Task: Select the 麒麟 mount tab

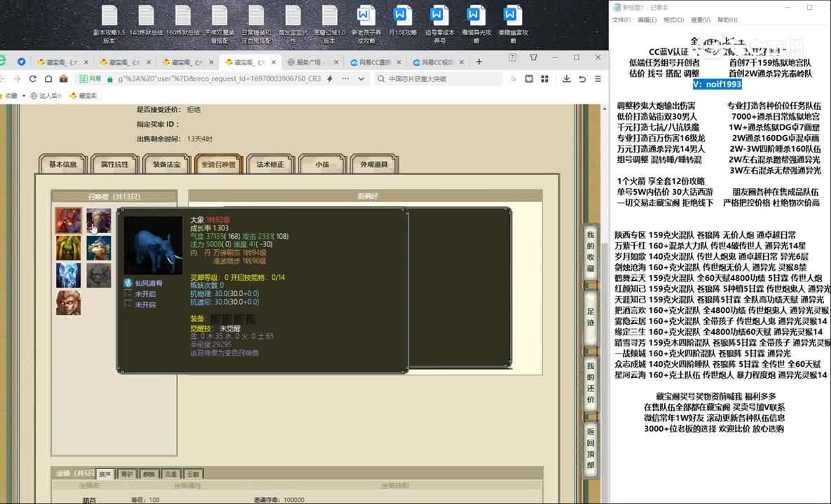Action: 149,474
